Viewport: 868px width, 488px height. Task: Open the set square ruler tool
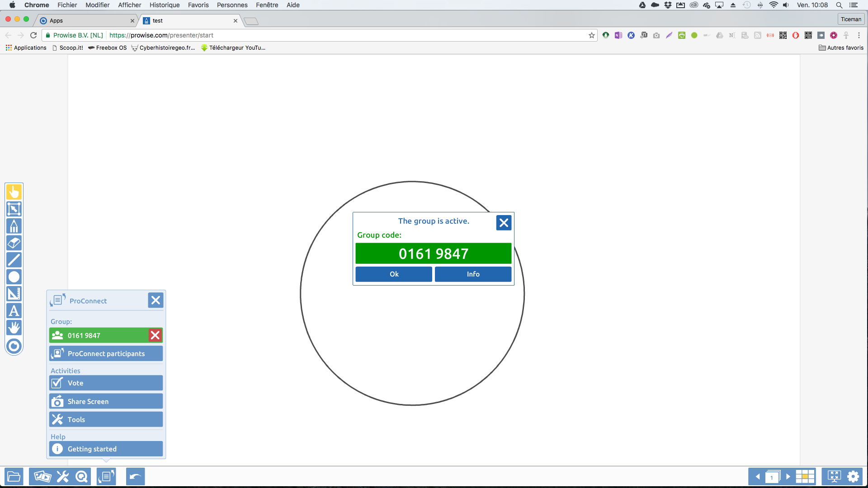click(x=14, y=294)
